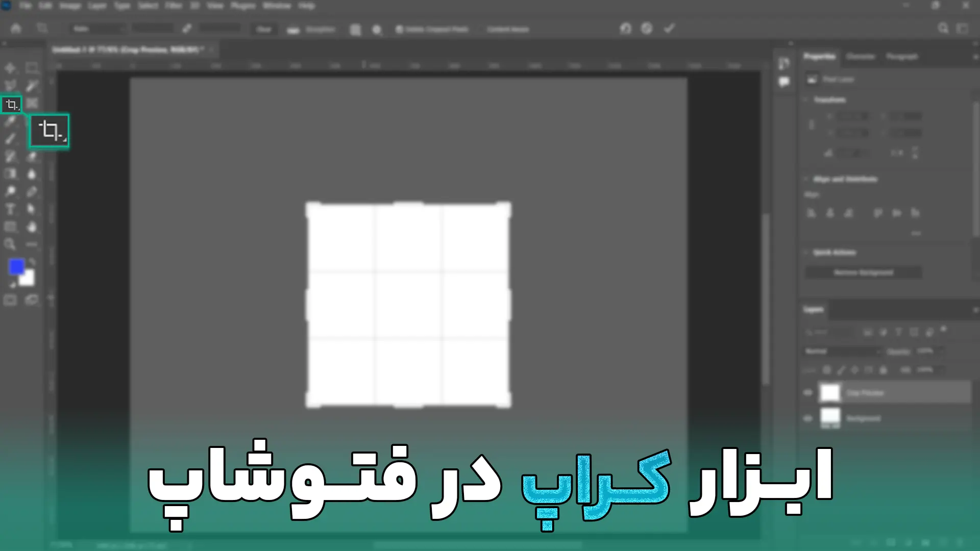Open the File menu

pos(26,6)
